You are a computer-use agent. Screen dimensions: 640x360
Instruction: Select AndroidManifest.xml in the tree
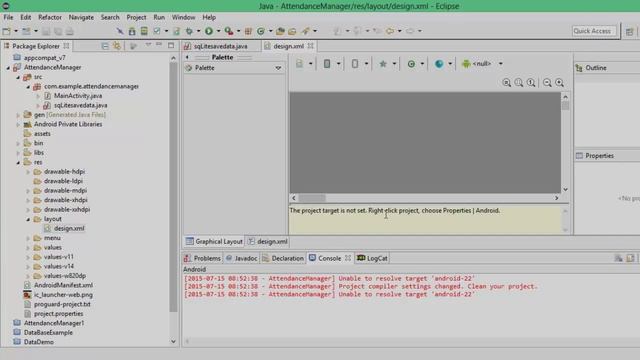[63, 285]
